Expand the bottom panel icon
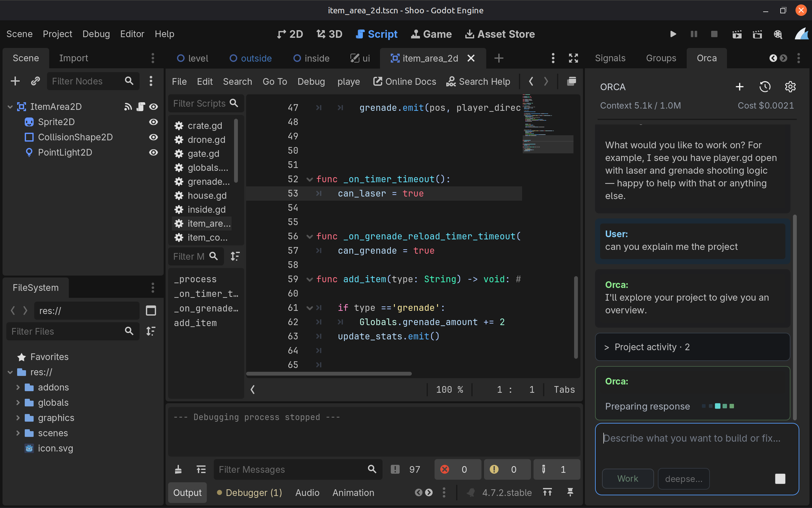 pyautogui.click(x=547, y=492)
